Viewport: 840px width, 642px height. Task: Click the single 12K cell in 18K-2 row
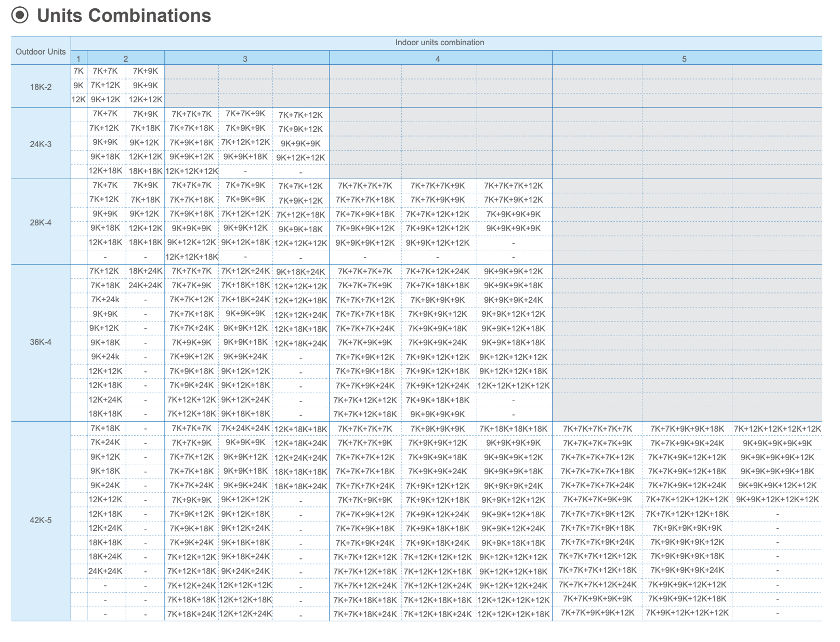point(78,99)
